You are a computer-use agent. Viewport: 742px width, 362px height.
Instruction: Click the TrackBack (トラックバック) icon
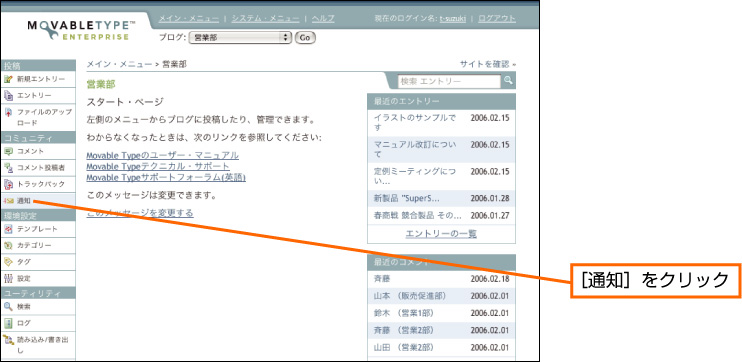(8, 184)
